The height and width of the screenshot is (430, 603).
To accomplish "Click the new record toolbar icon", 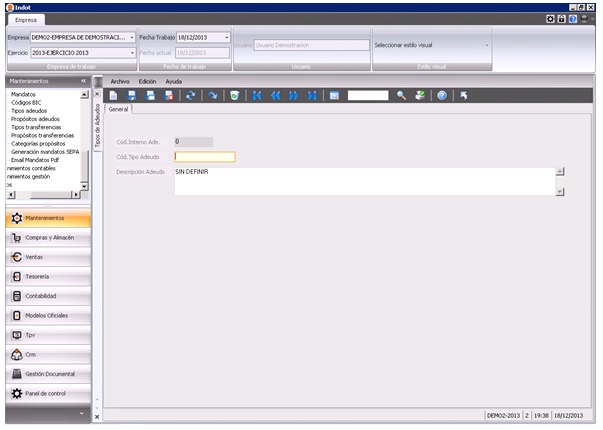I will [x=114, y=95].
